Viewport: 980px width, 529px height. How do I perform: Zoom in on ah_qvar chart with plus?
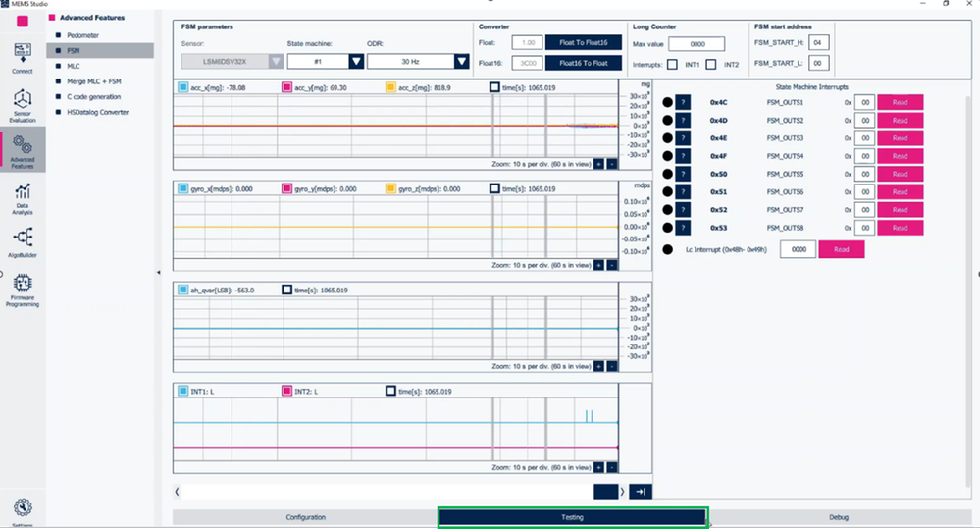click(598, 366)
